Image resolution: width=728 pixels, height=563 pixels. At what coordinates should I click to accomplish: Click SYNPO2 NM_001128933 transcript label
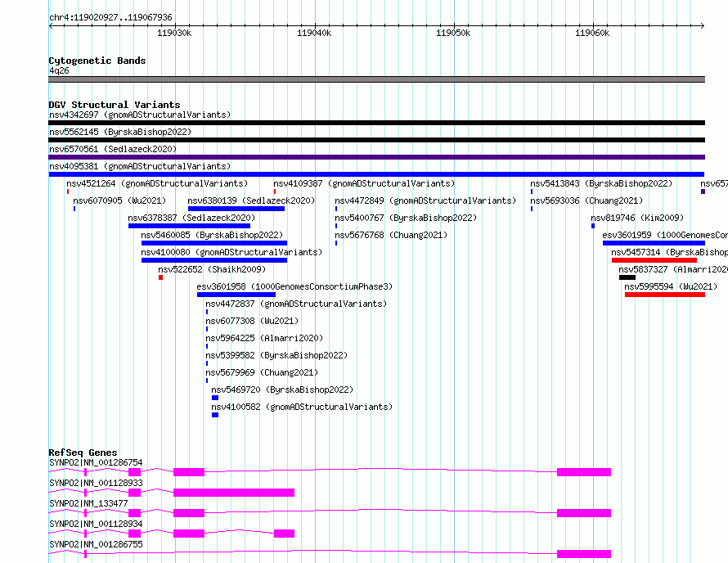[96, 483]
